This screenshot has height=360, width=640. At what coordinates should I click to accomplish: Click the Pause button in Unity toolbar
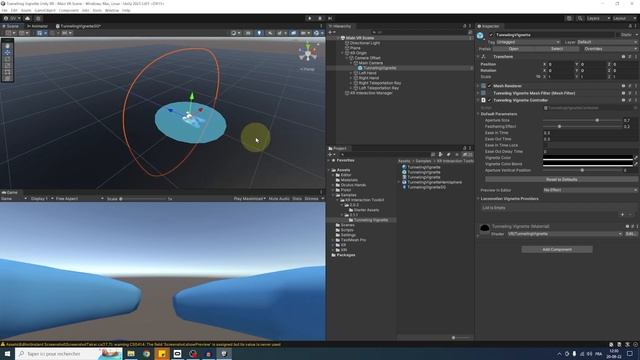point(320,18)
